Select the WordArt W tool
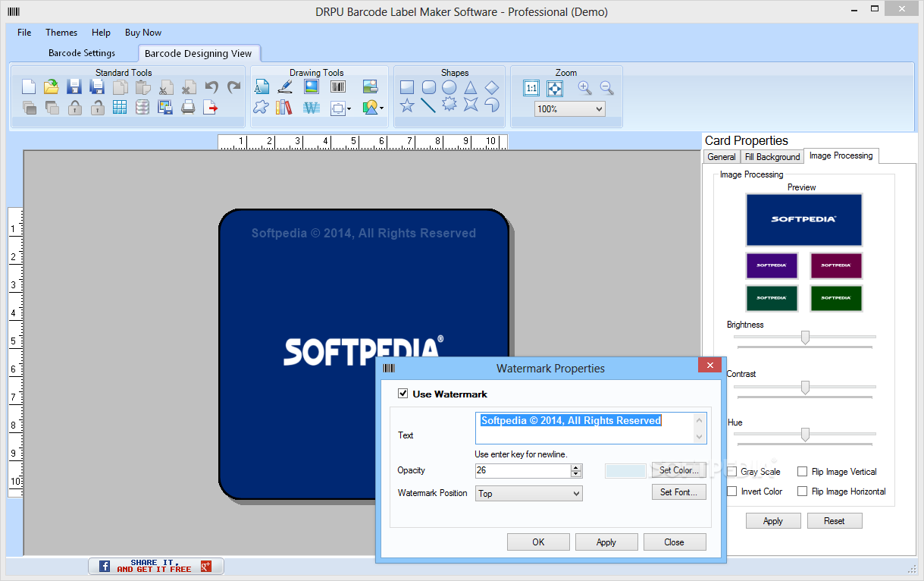This screenshot has height=581, width=924. point(312,108)
